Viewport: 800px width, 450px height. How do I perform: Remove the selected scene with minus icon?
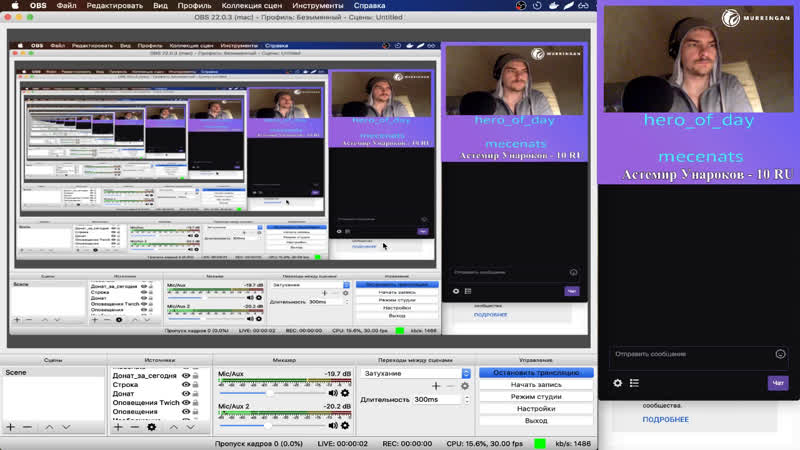tap(28, 427)
